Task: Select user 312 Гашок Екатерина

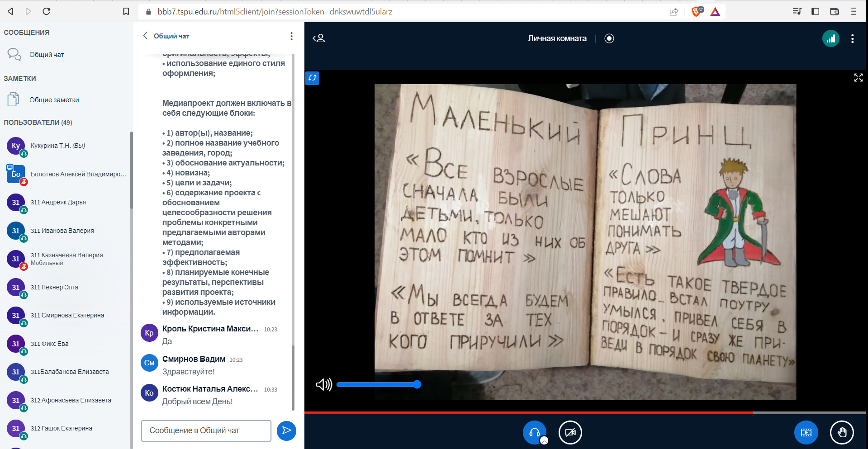Action: pyautogui.click(x=66, y=428)
